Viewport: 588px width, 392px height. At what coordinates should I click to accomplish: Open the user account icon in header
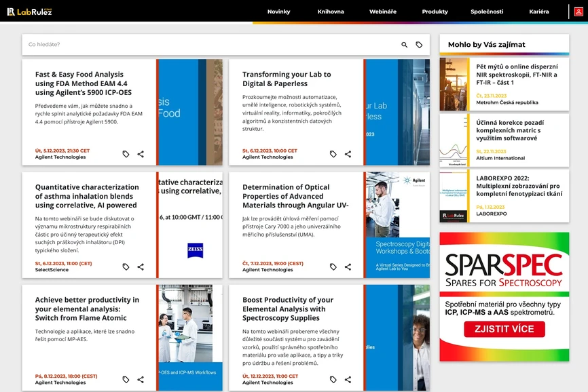click(578, 12)
